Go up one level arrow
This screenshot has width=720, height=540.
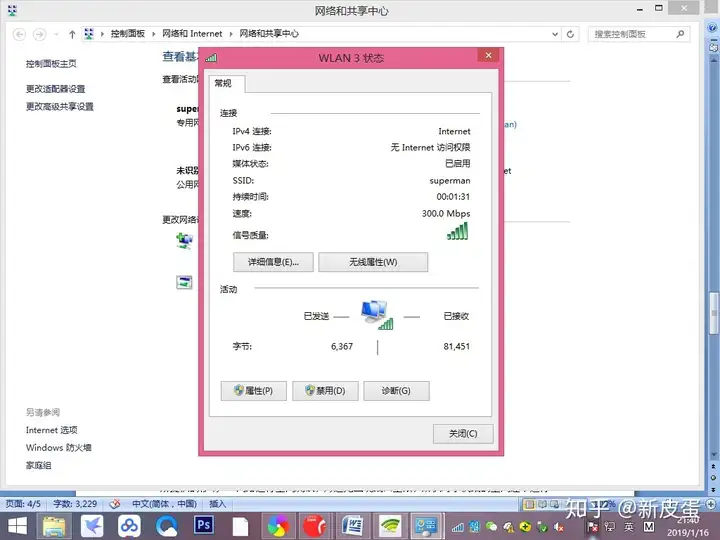(72, 34)
